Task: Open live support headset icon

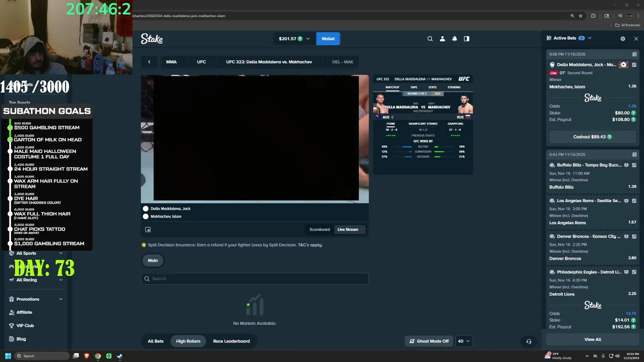Action: [x=529, y=341]
